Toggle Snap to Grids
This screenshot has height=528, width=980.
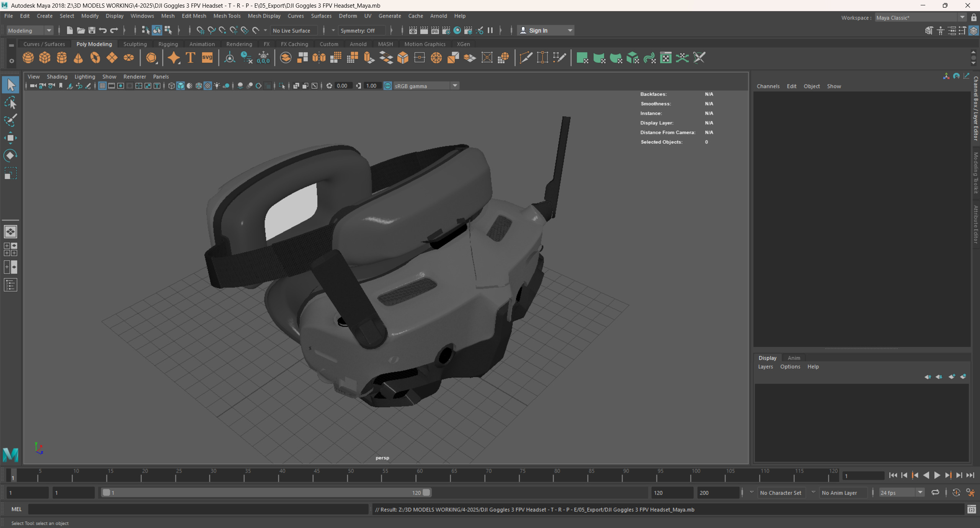(200, 30)
